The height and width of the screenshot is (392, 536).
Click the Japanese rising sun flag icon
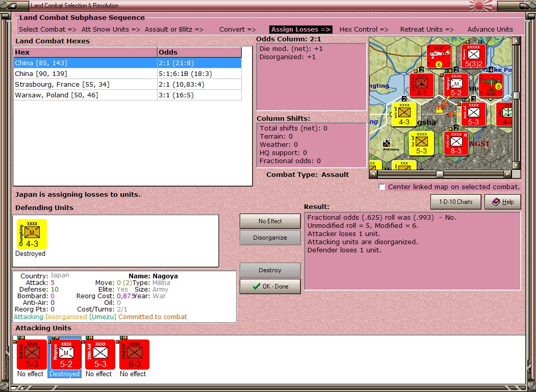click(480, 6)
